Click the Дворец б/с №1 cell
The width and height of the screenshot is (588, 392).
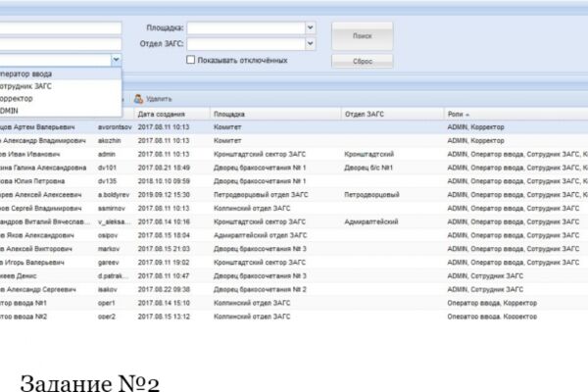pyautogui.click(x=368, y=168)
